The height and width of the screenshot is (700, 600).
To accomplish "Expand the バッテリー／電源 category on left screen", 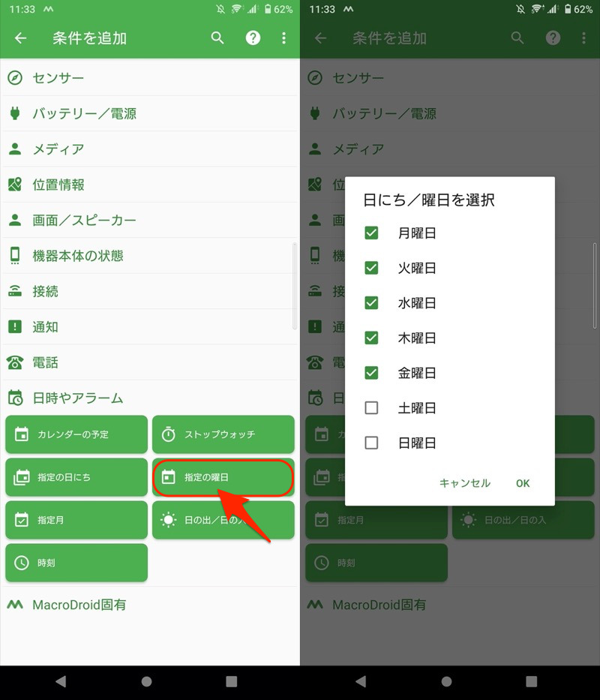I will 84,114.
